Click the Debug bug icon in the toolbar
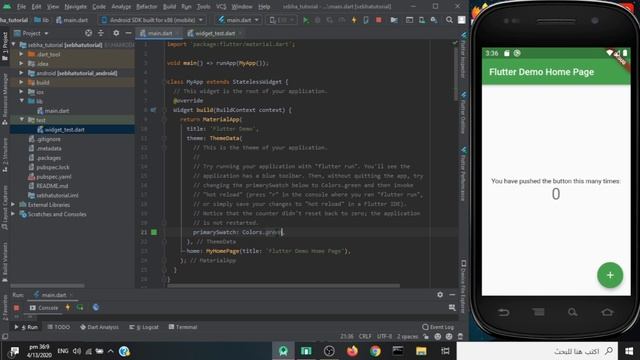Image resolution: width=640 pixels, height=360 pixels. 318,20
